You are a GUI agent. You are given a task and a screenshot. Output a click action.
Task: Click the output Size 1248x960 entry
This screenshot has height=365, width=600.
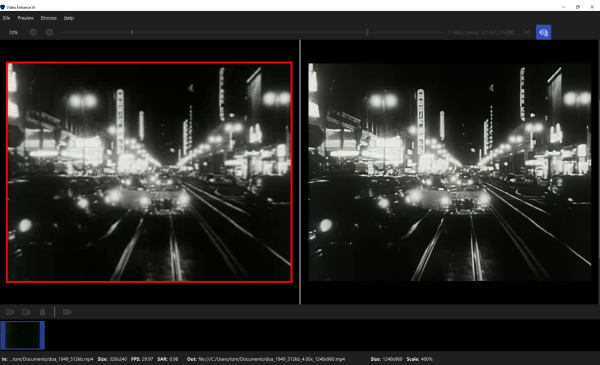click(x=386, y=359)
